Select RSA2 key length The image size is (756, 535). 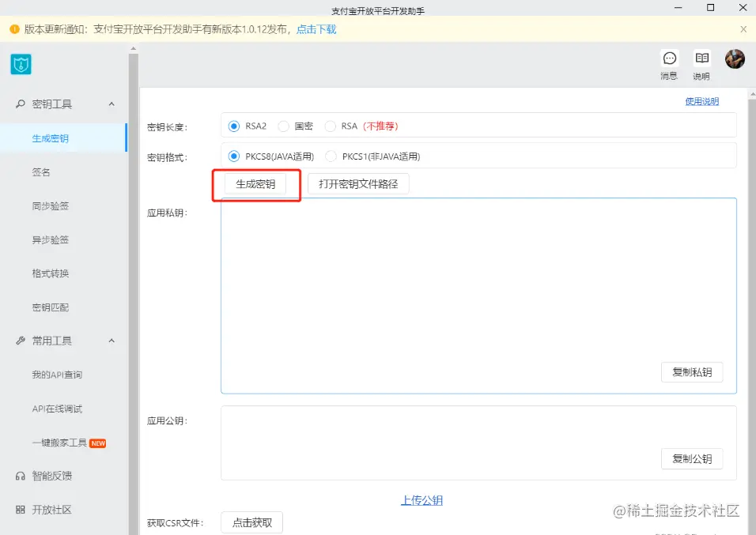pos(234,126)
